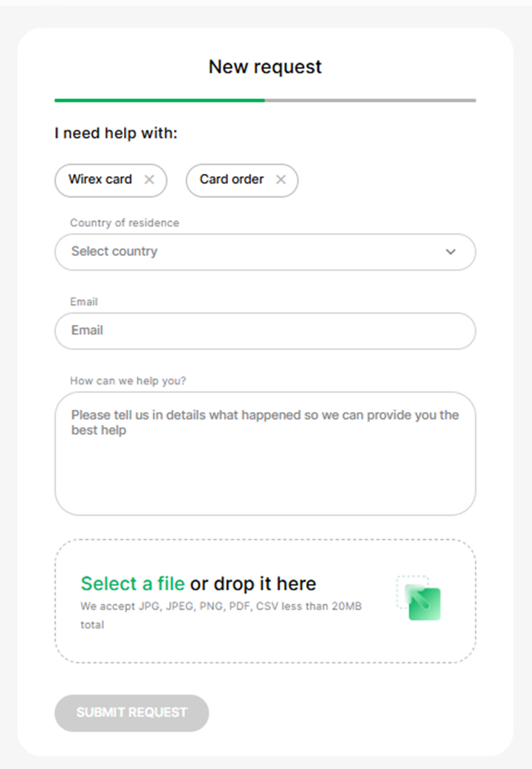Click the Select a file link
The height and width of the screenshot is (769, 532).
click(132, 584)
